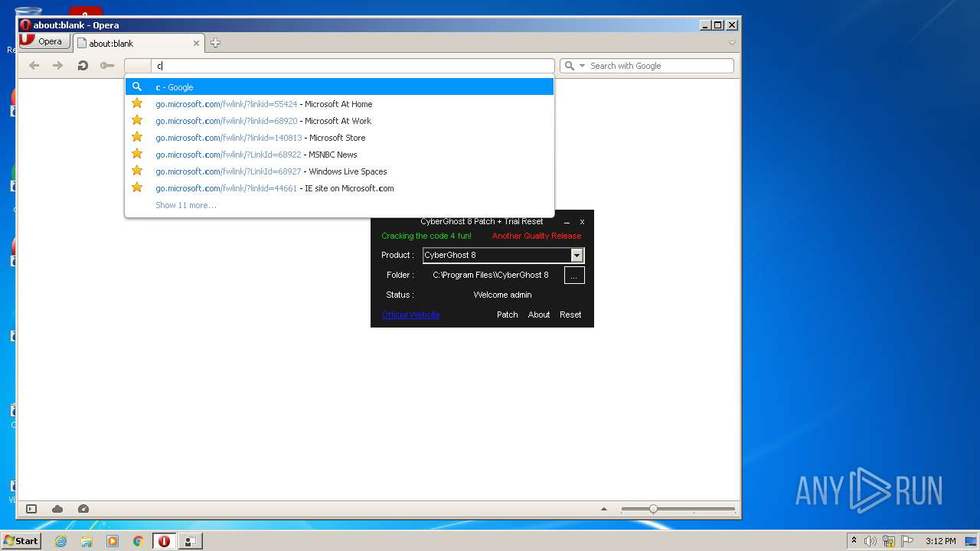Close the about:blank tab
980x551 pixels.
coord(196,44)
